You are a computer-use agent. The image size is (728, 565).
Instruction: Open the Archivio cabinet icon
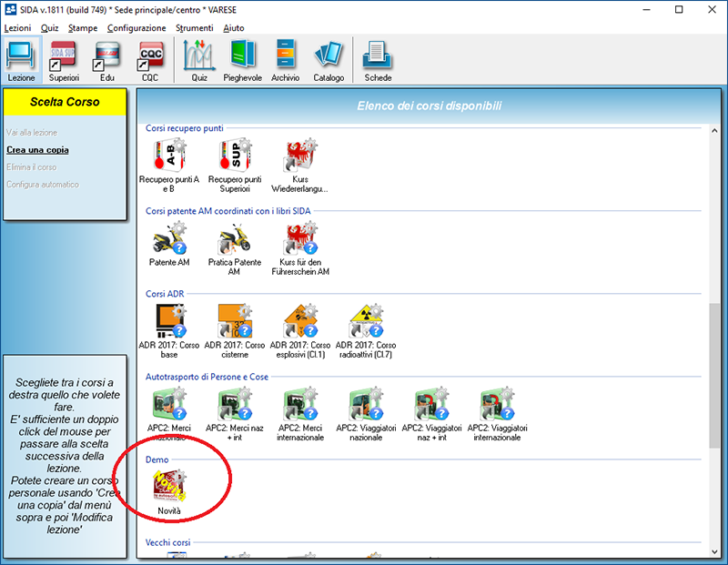(x=285, y=60)
